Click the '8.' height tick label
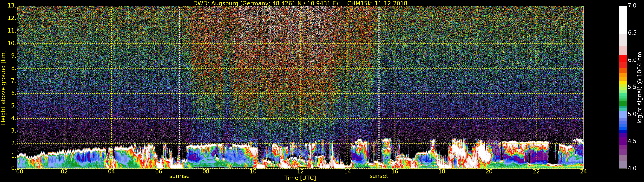The height and width of the screenshot is (182, 644). [14, 68]
